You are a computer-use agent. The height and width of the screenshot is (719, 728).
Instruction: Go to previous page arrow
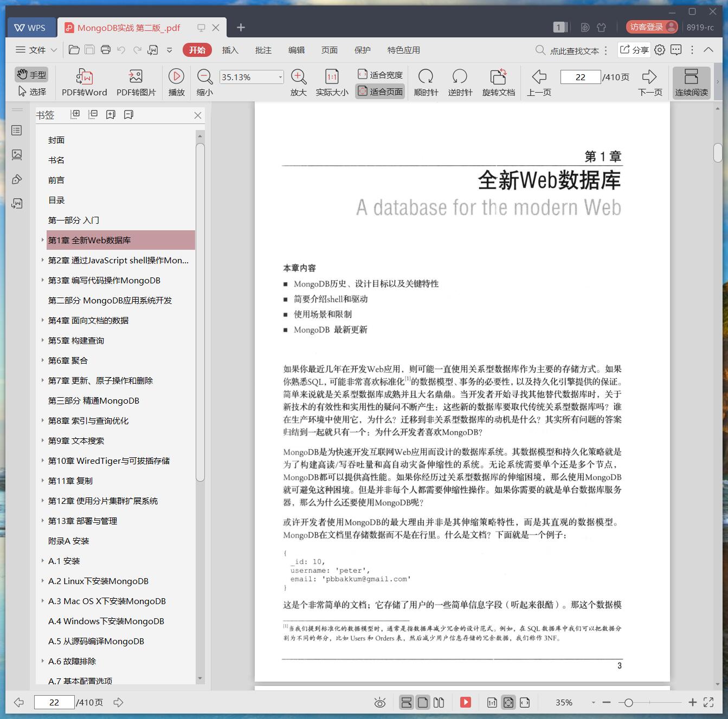click(539, 82)
